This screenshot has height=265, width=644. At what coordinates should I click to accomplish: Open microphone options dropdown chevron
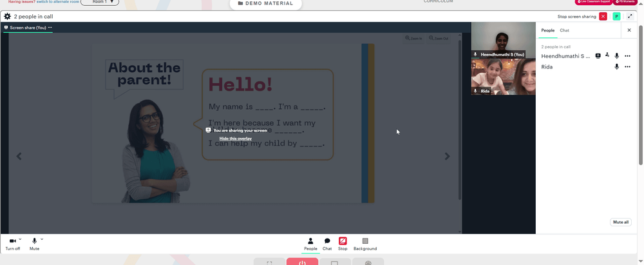pyautogui.click(x=42, y=239)
